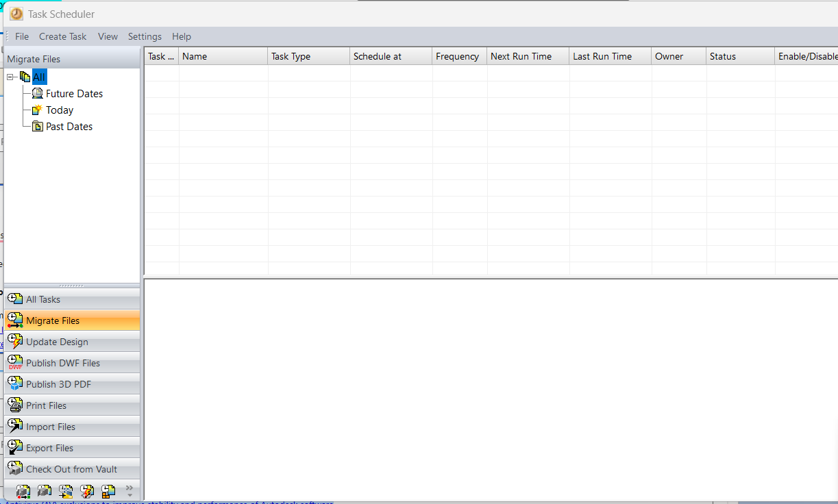Image resolution: width=838 pixels, height=504 pixels.
Task: Open the Publish DWF Files category
Action: 72,363
